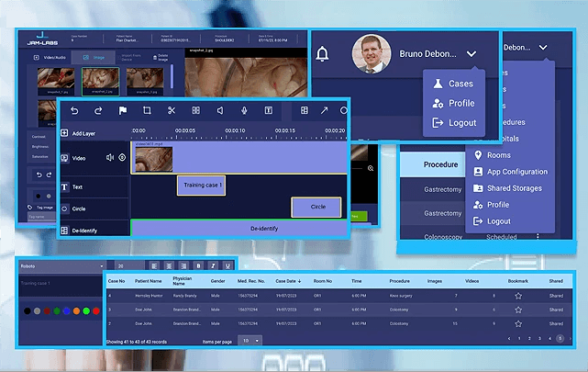Click the undo arrow in the timeline toolbar
Image resolution: width=588 pixels, height=372 pixels.
[74, 111]
